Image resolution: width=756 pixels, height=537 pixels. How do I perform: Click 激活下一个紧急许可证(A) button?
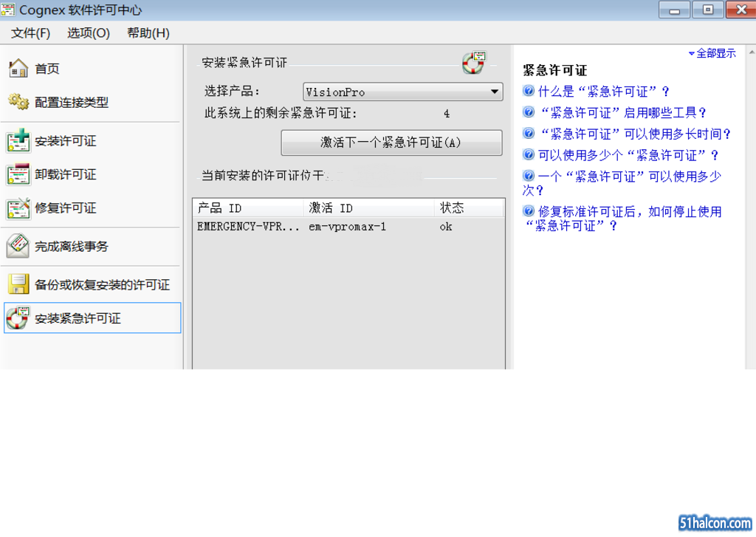pos(391,143)
